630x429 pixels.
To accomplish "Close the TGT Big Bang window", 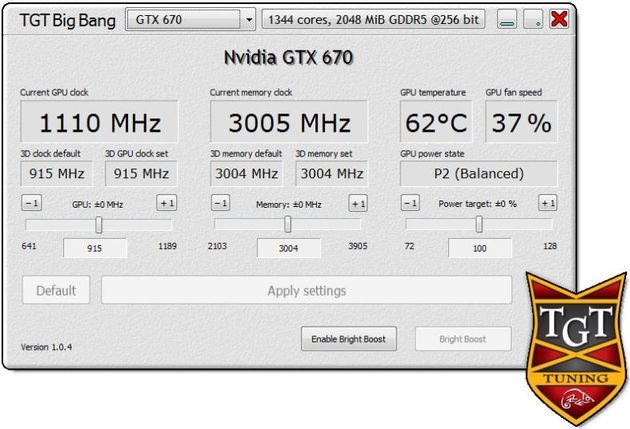I will [559, 19].
